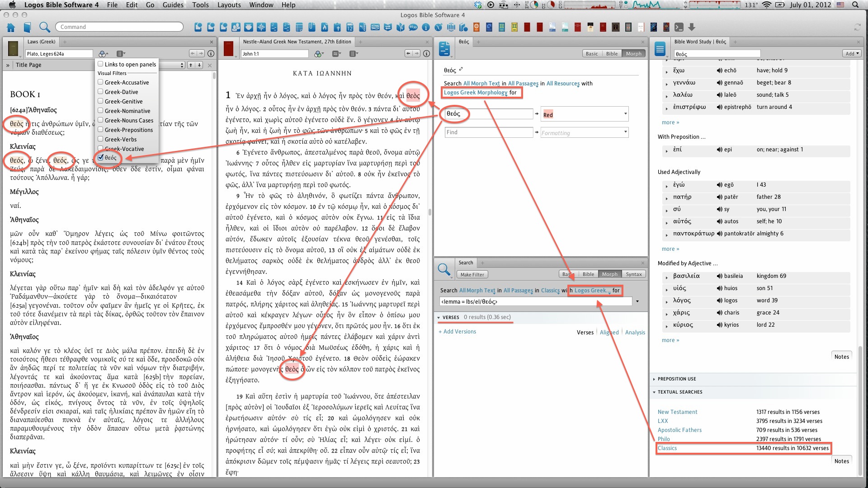Click Bible Word Study panel list icon
868x488 pixels.
(x=660, y=48)
